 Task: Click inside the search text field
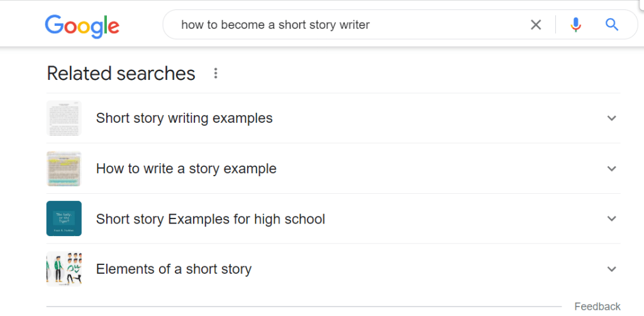coord(346,25)
